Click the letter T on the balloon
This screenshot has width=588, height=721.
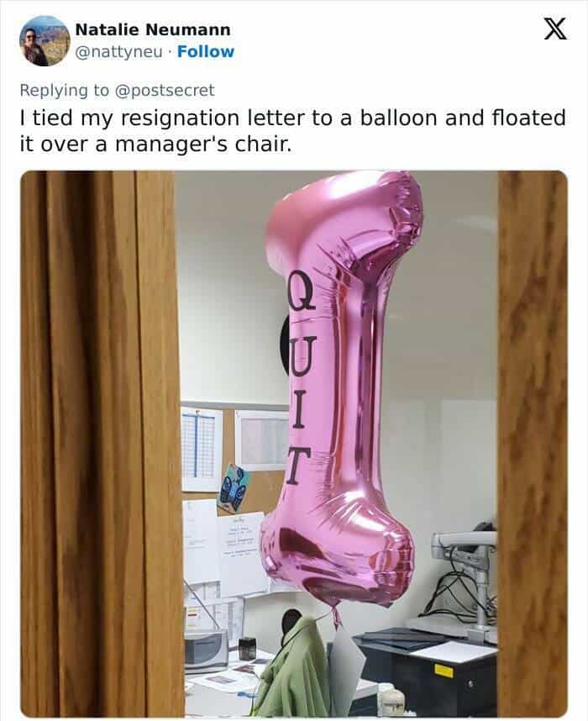point(296,467)
